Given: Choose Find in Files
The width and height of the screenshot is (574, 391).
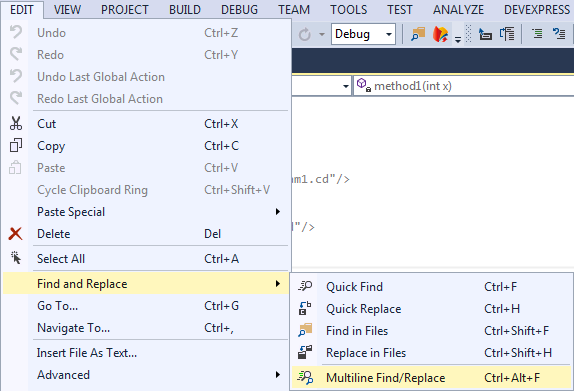Looking at the screenshot, I should point(432,331).
